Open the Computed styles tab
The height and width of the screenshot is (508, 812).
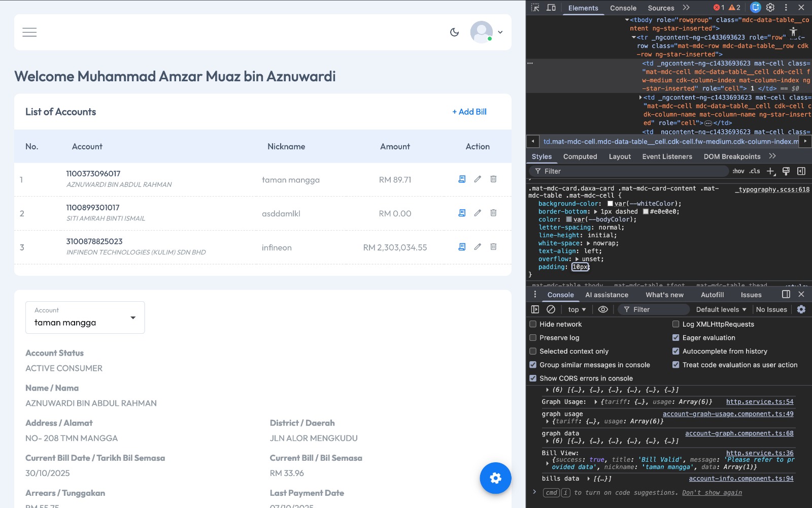point(580,156)
